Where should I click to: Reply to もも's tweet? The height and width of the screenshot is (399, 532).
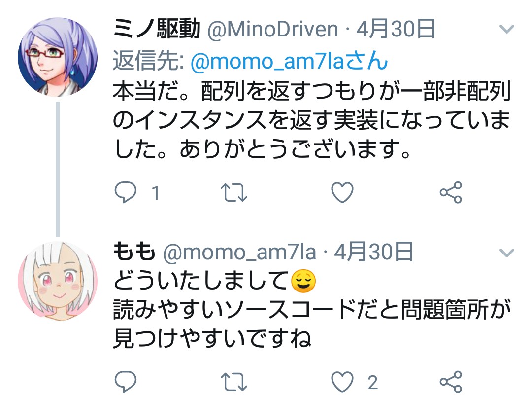point(126,382)
